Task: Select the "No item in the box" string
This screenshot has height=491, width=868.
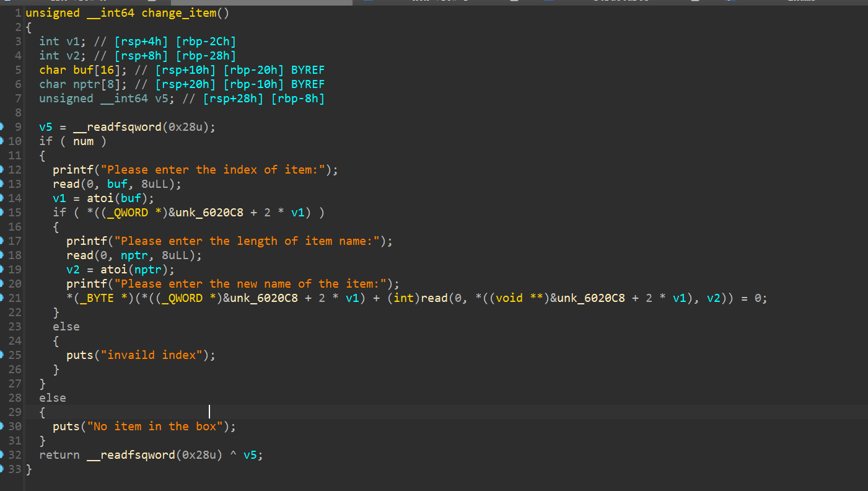Action: tap(158, 427)
